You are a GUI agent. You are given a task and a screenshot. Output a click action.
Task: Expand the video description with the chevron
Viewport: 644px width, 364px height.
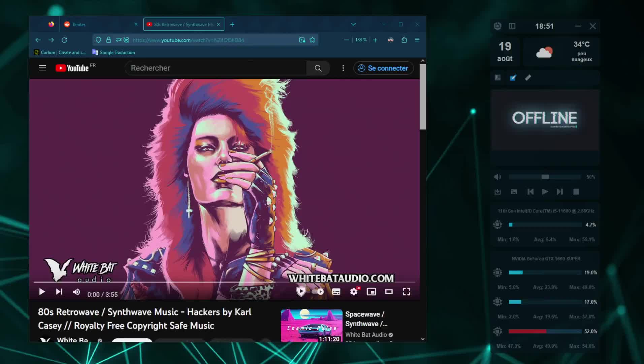click(423, 339)
